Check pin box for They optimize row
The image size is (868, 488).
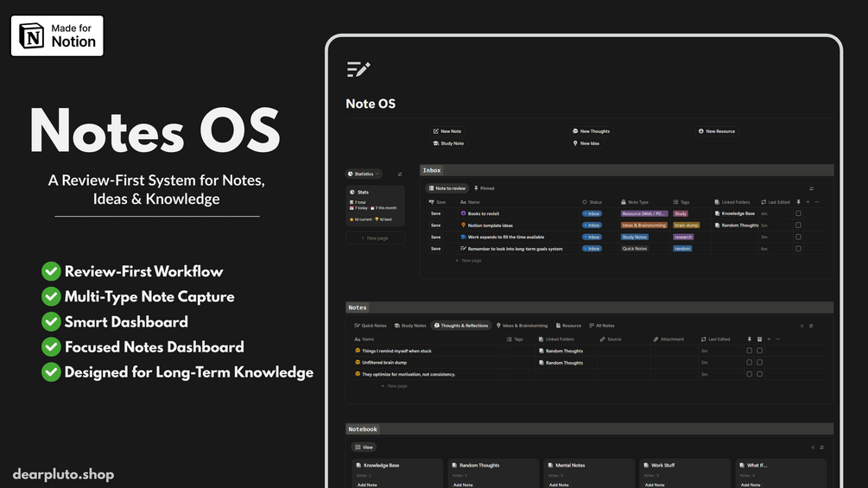click(x=750, y=374)
